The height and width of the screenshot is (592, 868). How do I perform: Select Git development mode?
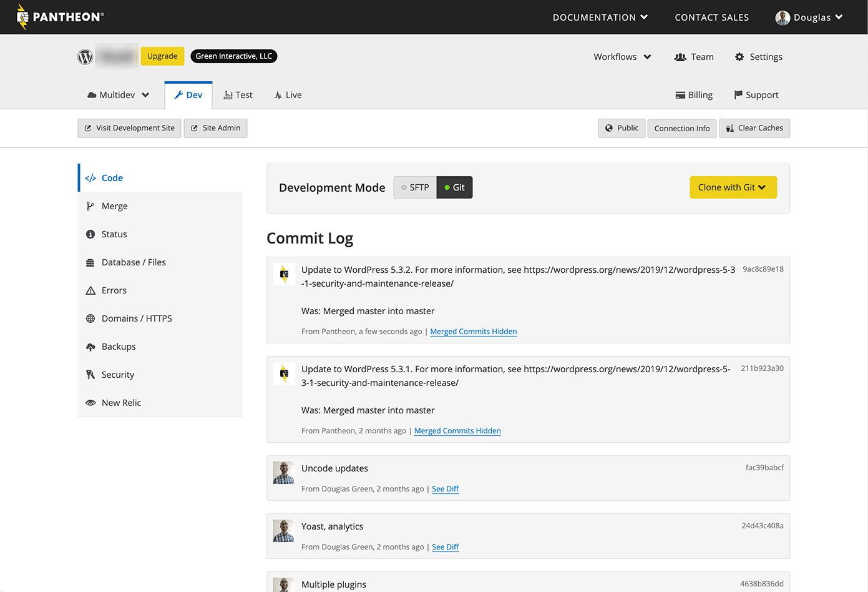454,187
